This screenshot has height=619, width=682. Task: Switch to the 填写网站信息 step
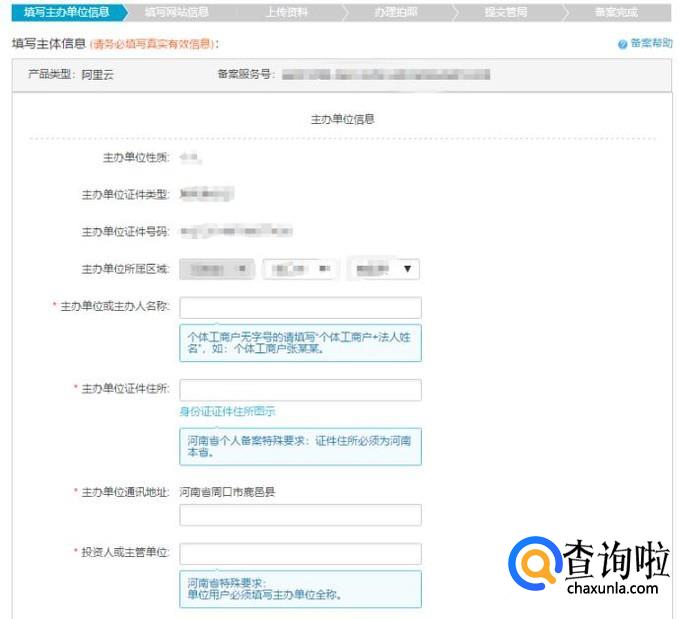pos(176,13)
